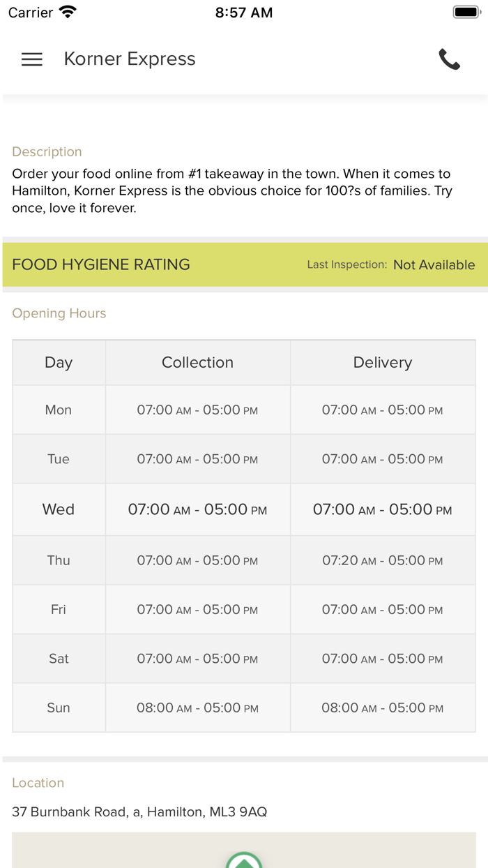Open the navigation hamburger menu
This screenshot has width=488, height=868.
tap(31, 59)
